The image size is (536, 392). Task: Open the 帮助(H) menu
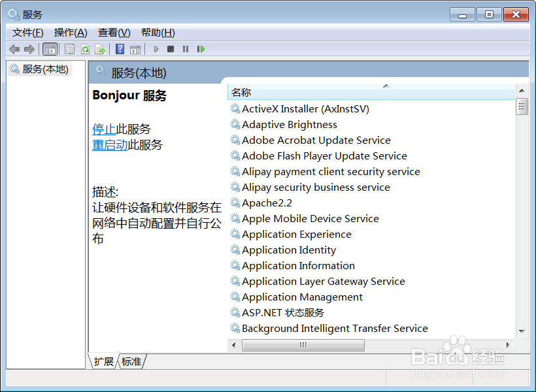(x=158, y=33)
